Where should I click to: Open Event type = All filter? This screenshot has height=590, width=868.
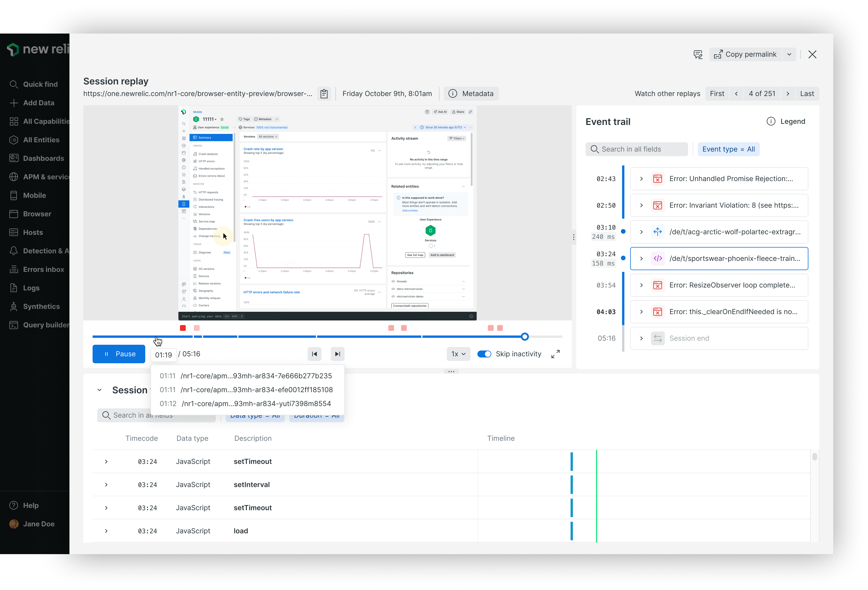[x=728, y=149]
